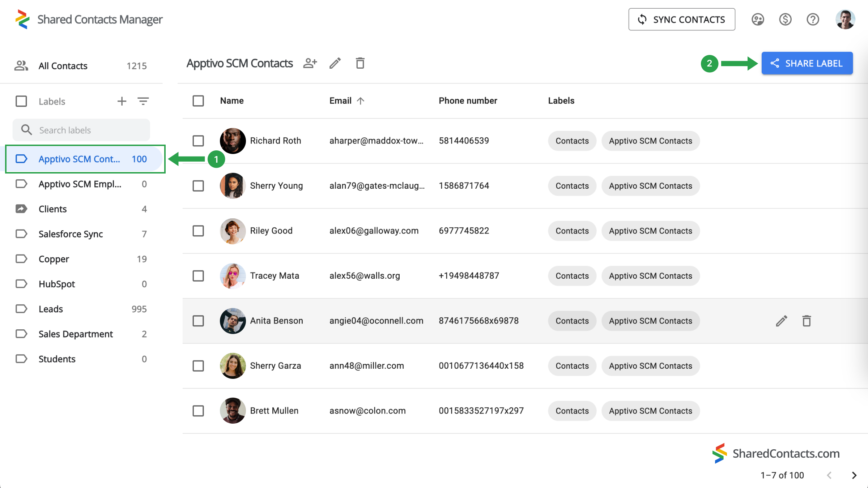Click the pencil icon to rename label
The width and height of the screenshot is (868, 488).
[335, 63]
